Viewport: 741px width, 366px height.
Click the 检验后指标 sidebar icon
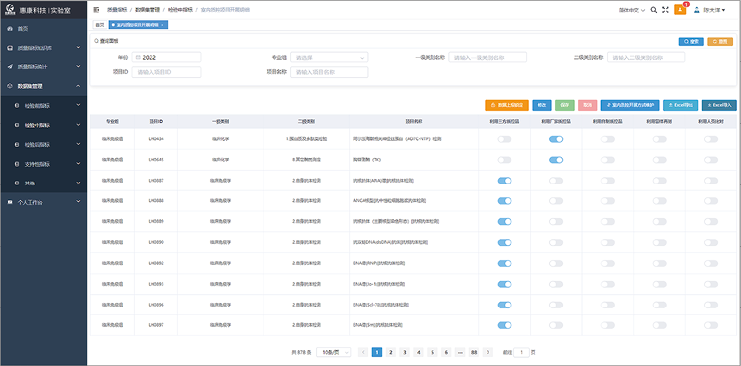click(18, 145)
